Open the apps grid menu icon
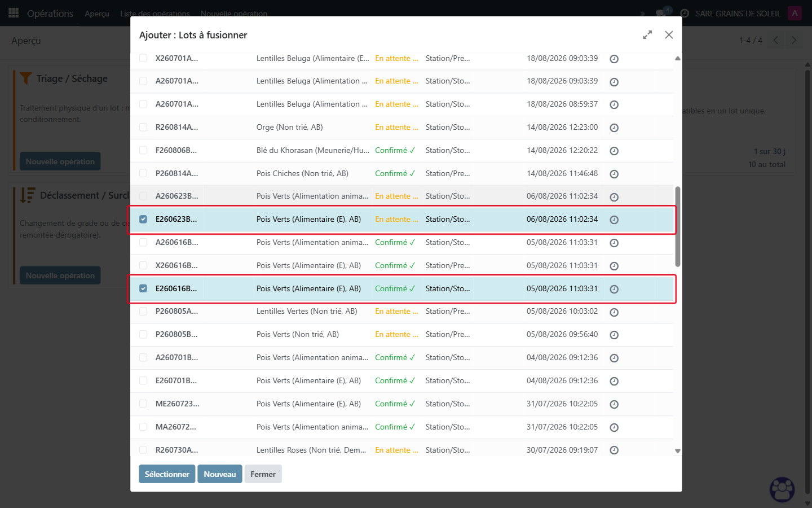 pyautogui.click(x=14, y=13)
